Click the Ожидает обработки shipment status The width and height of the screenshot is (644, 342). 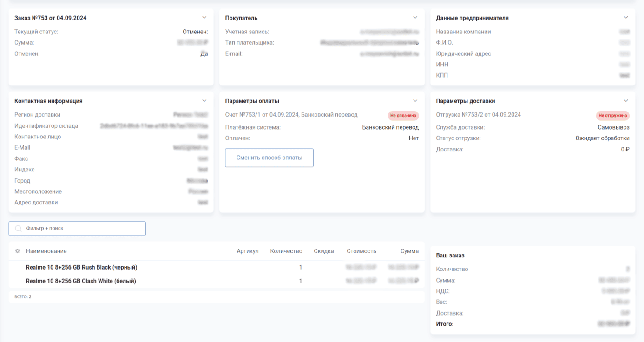pos(602,138)
